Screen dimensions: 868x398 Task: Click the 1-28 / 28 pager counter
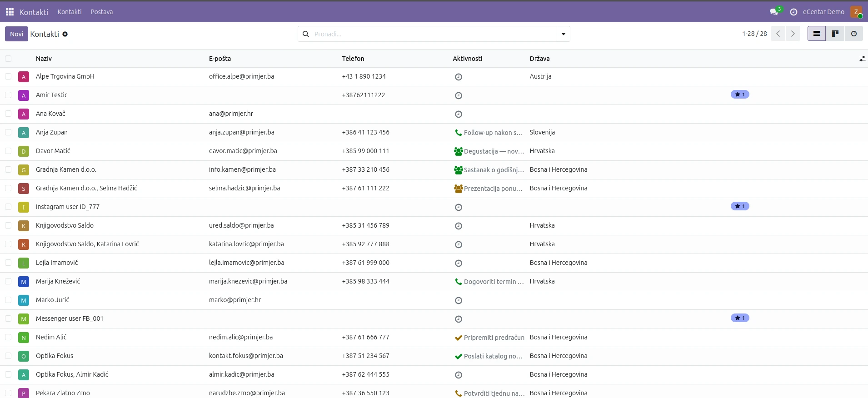[x=754, y=34]
